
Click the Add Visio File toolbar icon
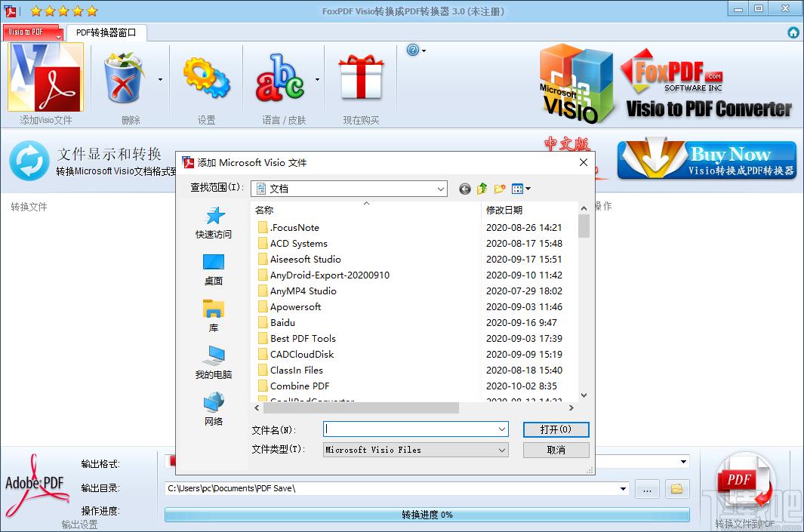pyautogui.click(x=45, y=78)
